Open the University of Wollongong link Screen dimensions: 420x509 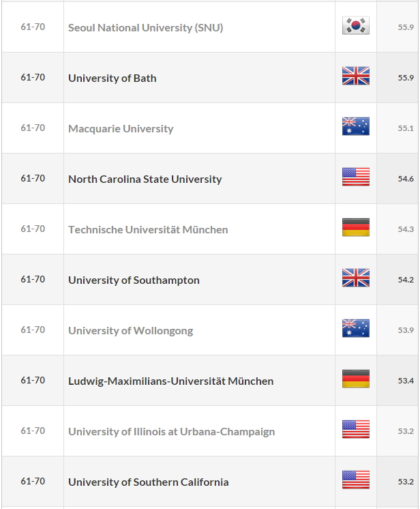pyautogui.click(x=130, y=331)
